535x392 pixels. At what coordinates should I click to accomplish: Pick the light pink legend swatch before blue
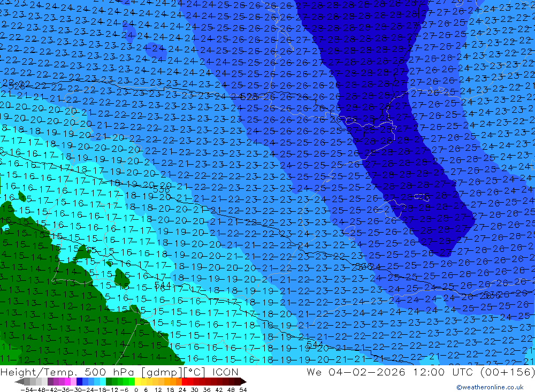(x=73, y=382)
